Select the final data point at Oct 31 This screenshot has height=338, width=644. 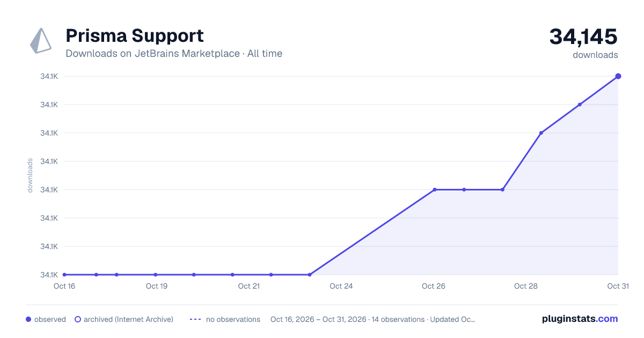coord(618,76)
